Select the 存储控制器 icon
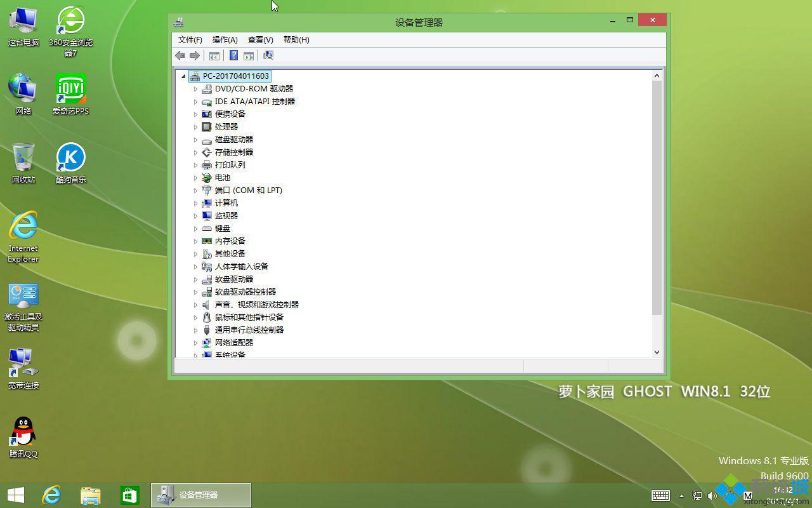 point(207,152)
